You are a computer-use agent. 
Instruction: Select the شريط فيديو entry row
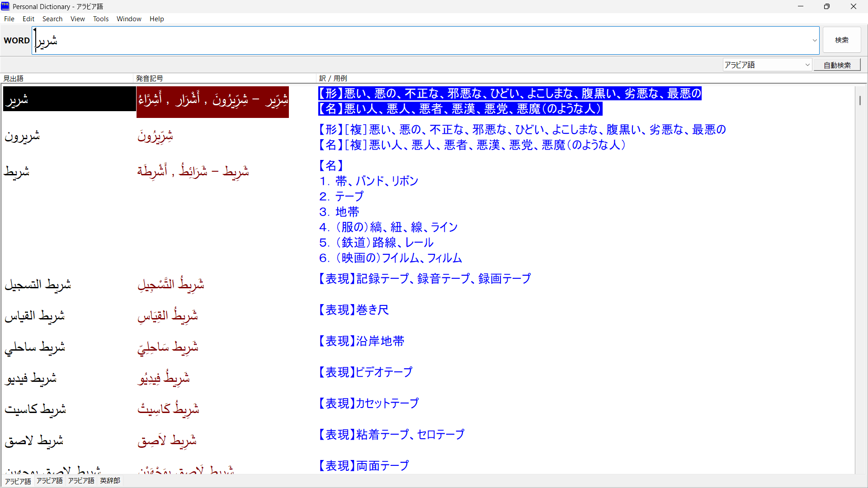(31, 378)
